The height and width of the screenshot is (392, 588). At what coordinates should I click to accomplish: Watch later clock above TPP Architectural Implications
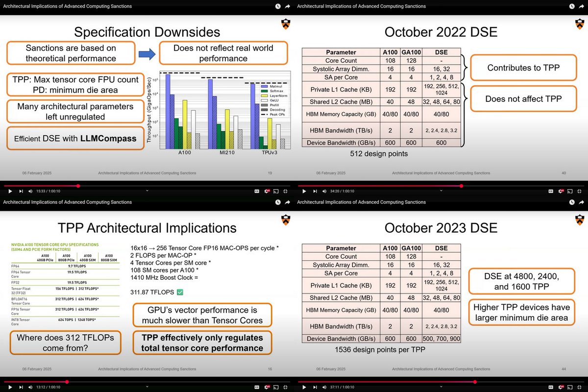tap(278, 202)
